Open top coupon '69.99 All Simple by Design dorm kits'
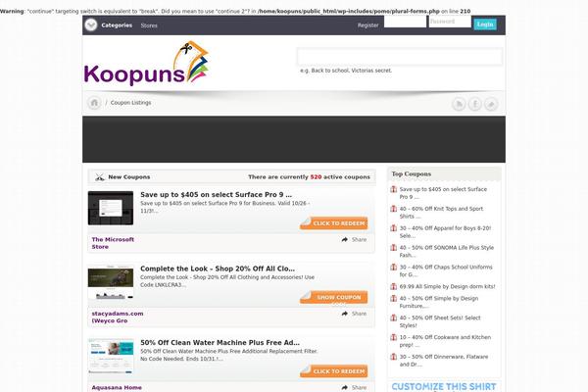588x392 pixels. pos(448,286)
